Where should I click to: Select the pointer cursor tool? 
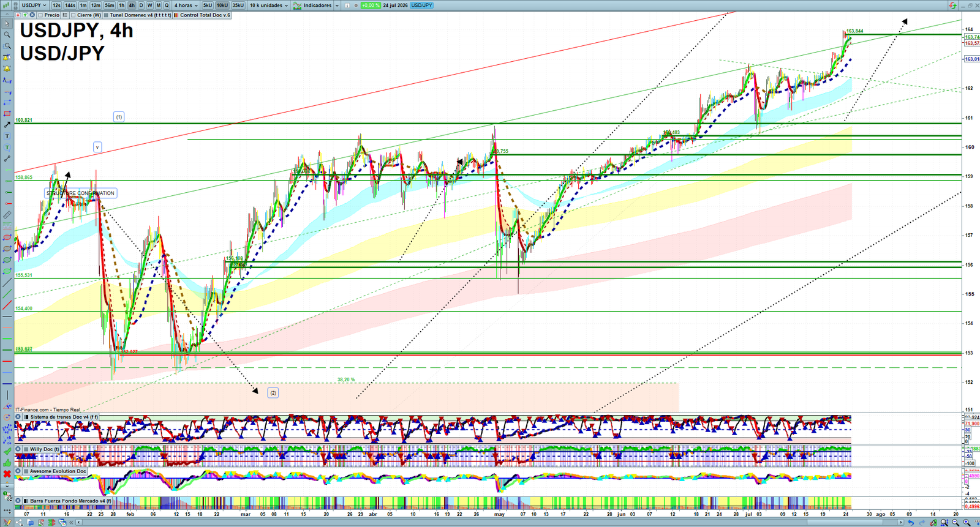(x=7, y=23)
